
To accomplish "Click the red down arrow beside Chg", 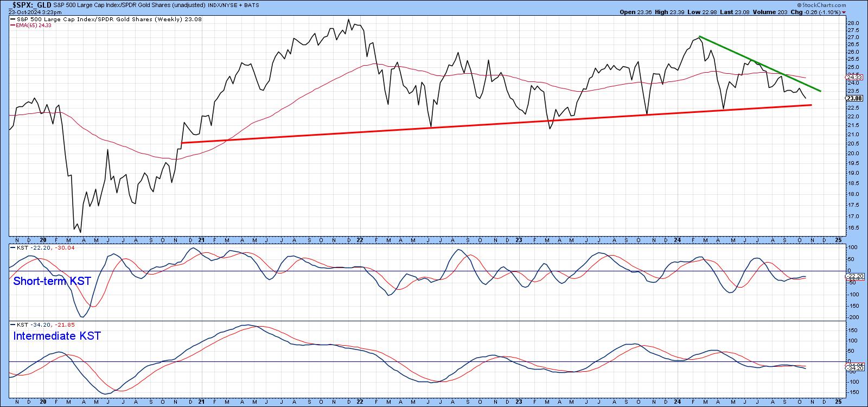I will tap(844, 12).
